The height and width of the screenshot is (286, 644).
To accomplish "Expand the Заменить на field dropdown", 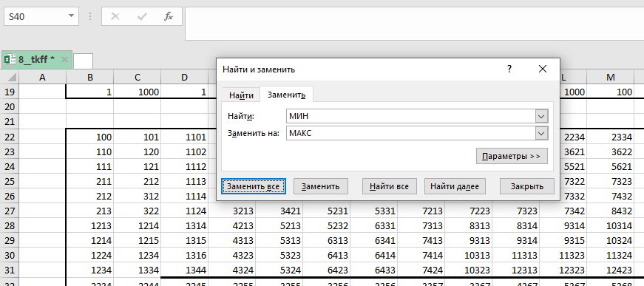I will pos(542,133).
